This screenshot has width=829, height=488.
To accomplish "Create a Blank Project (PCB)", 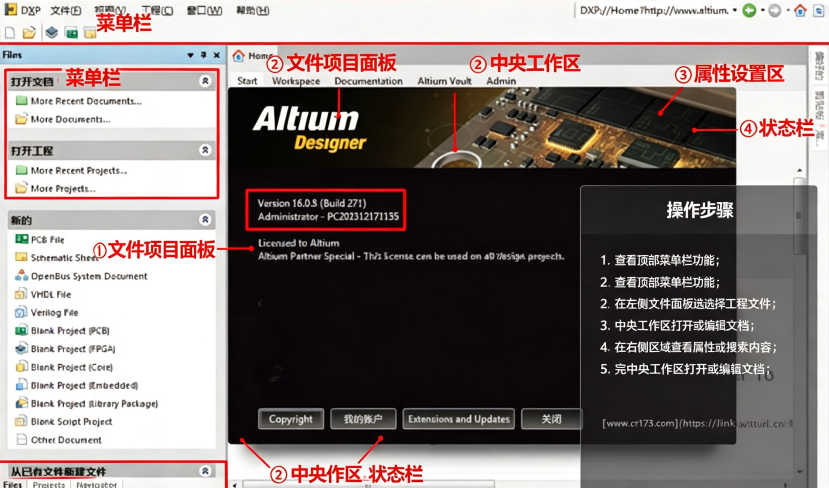I will click(62, 330).
